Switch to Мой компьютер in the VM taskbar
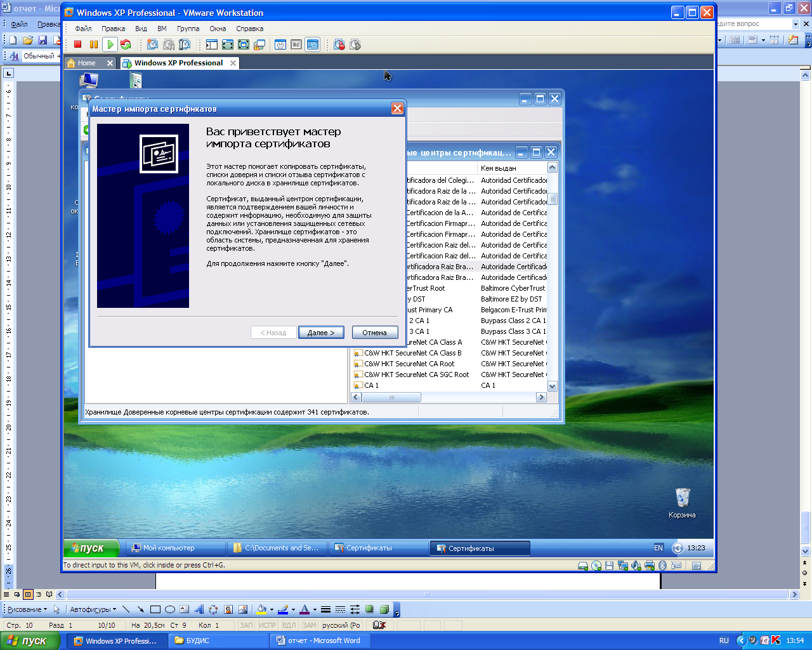The height and width of the screenshot is (650, 812). tap(176, 548)
